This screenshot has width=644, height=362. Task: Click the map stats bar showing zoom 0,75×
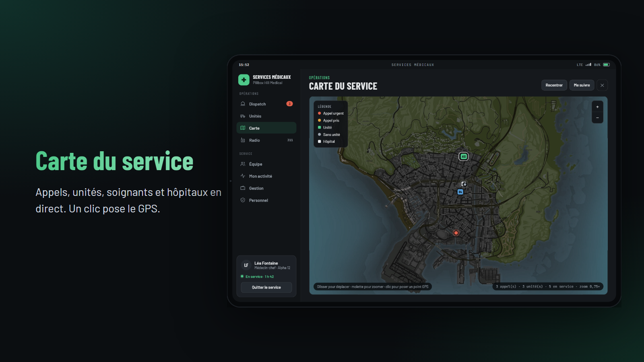[x=548, y=286]
